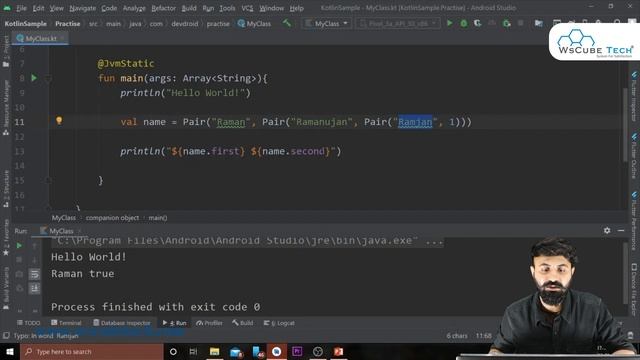This screenshot has height=360, width=640.
Task: Open the Terminal tool window
Action: 66,323
